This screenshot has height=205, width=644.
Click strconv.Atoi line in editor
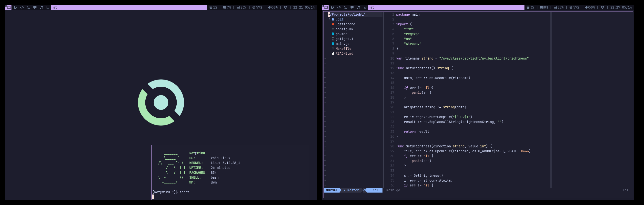428,180
